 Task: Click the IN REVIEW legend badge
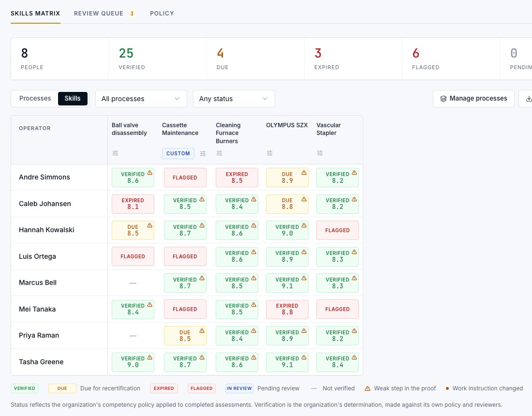tap(239, 388)
